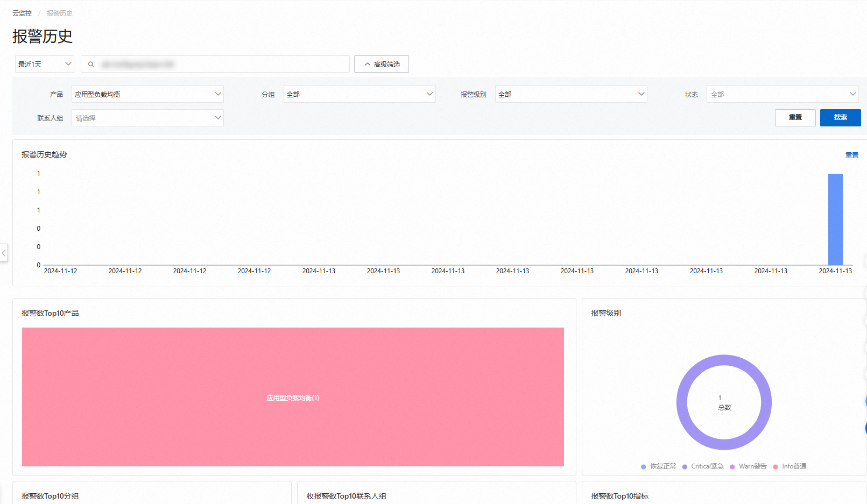Click the 重置 filter button

795,117
